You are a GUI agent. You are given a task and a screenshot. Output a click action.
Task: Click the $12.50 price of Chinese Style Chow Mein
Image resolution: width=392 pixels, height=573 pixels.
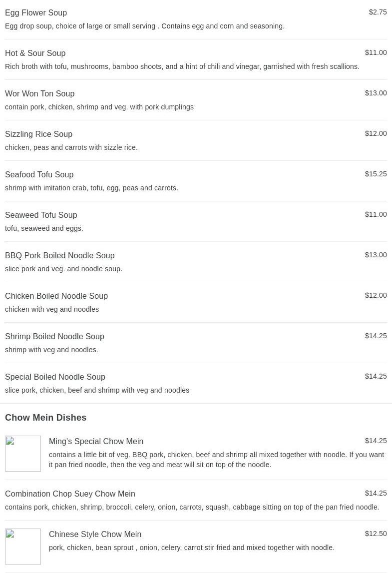376,534
